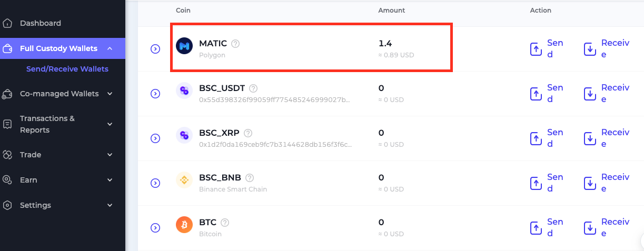The image size is (644, 251).
Task: Click the Dashboard sidebar icon
Action: (7, 23)
